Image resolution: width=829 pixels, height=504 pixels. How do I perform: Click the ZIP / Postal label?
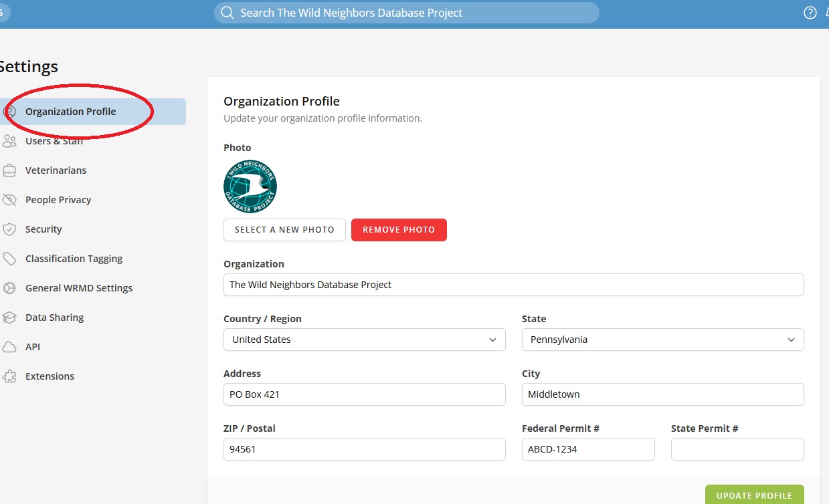250,428
